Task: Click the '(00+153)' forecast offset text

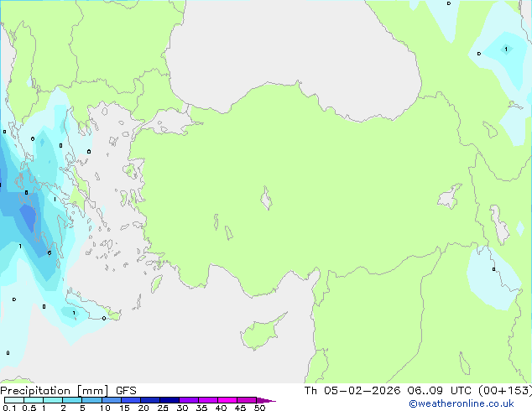Action: tap(505, 391)
